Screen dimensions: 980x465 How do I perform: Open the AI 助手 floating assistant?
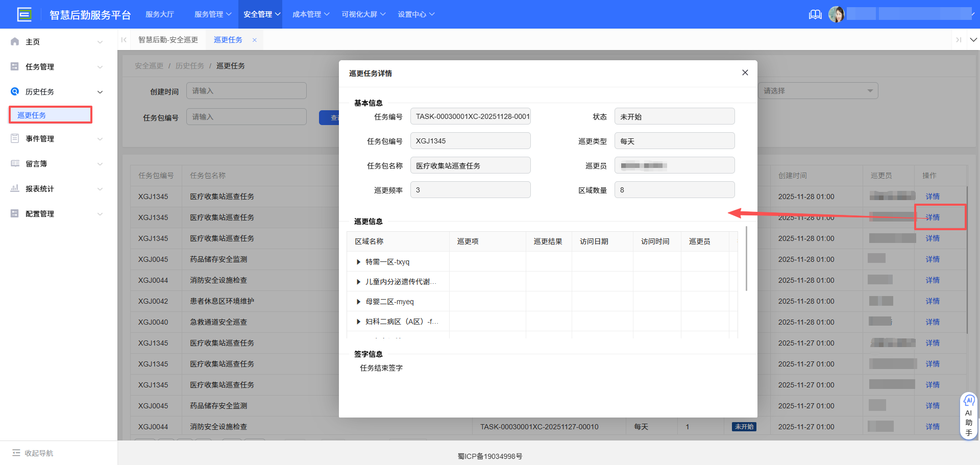tap(968, 415)
